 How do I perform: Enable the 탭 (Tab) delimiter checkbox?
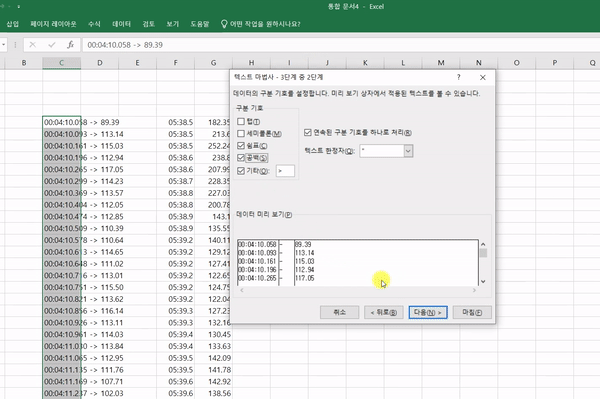pos(241,121)
